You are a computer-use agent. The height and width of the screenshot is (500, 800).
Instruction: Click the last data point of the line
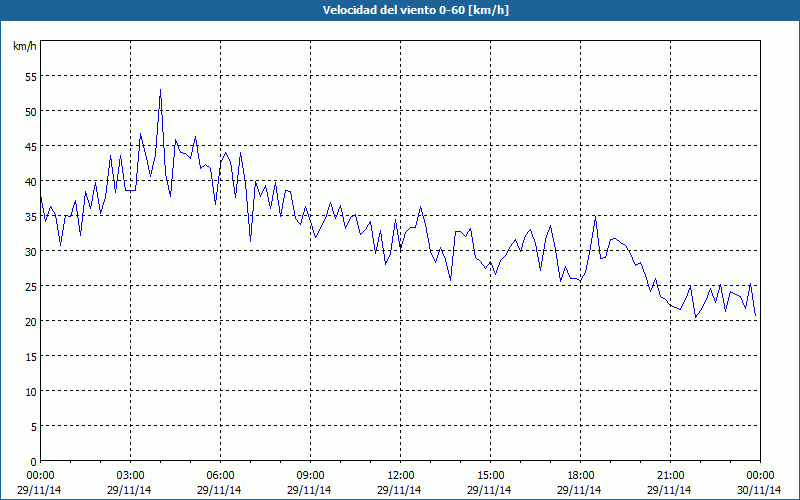[x=755, y=316]
